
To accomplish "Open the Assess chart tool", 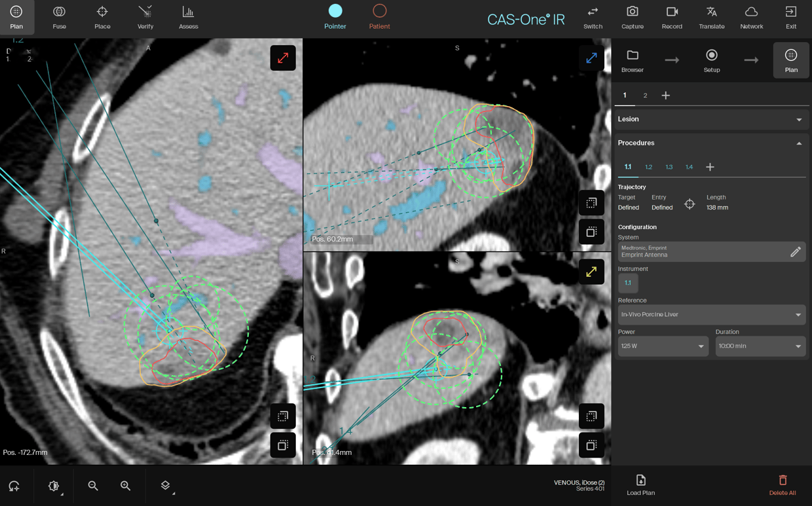I will click(188, 17).
